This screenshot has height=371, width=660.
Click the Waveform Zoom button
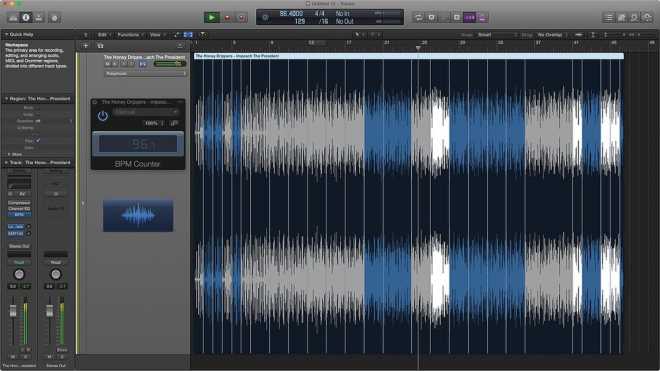579,35
